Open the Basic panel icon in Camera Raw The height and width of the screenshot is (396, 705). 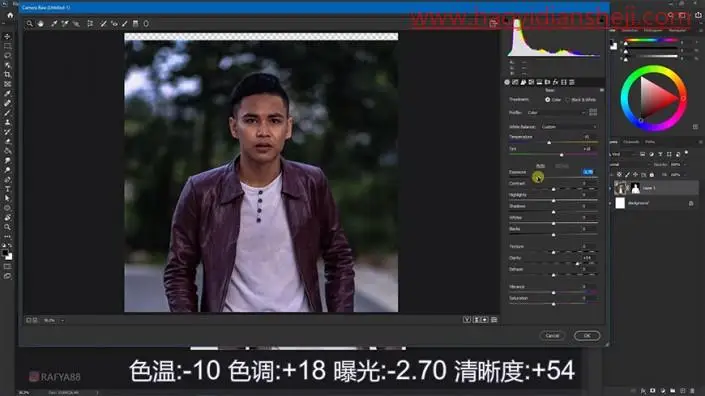507,82
